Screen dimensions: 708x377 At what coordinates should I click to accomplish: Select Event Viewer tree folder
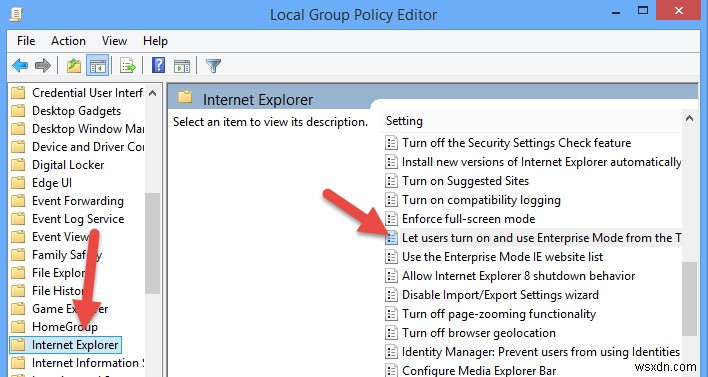pyautogui.click(x=55, y=237)
